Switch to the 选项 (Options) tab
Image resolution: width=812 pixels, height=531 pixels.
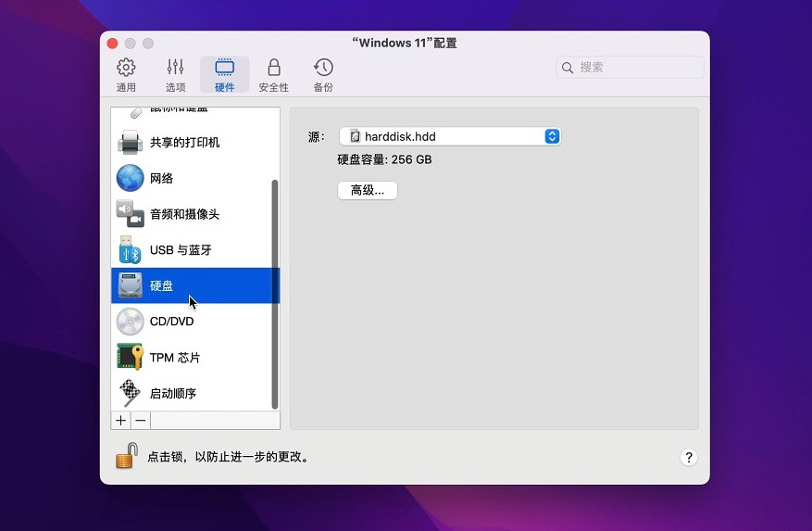point(175,75)
